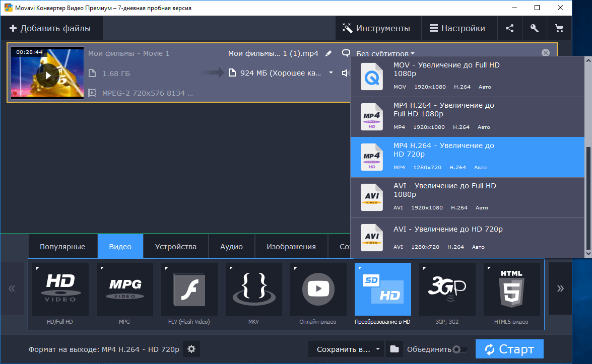The height and width of the screenshot is (364, 592).
Task: Show next formats with right double-arrow
Action: [x=560, y=288]
